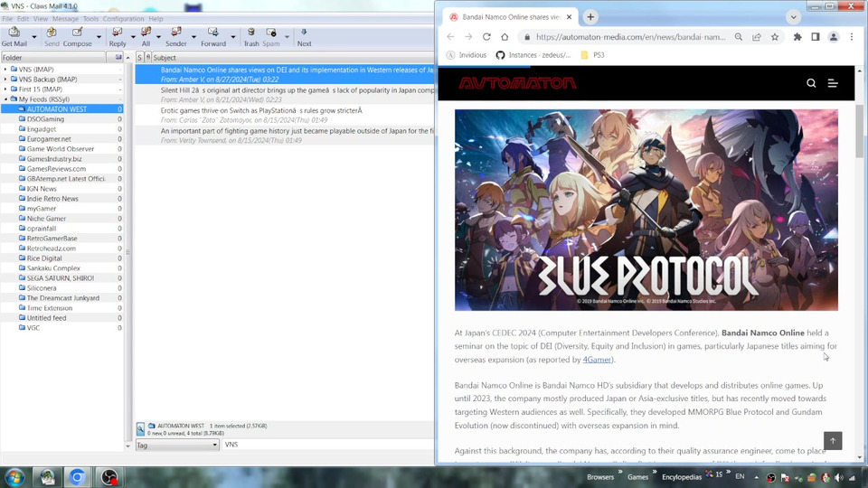Screen dimensions: 868x488
Task: Open the Message menu
Action: pyautogui.click(x=65, y=19)
